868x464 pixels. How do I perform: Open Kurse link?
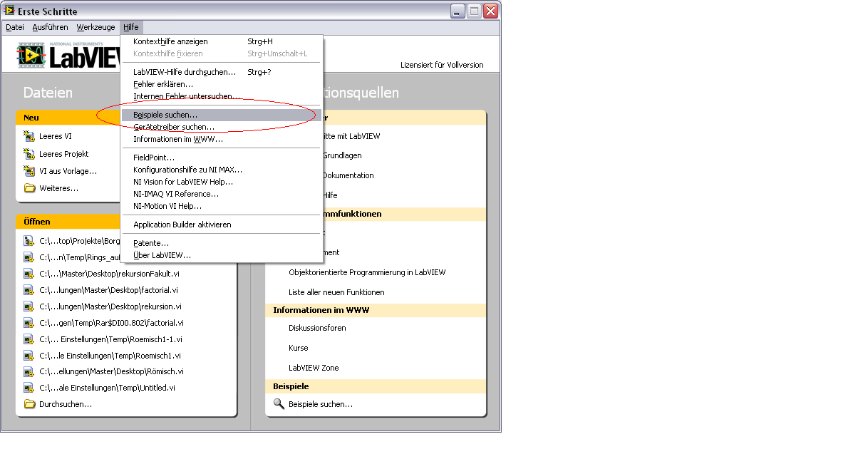point(299,348)
